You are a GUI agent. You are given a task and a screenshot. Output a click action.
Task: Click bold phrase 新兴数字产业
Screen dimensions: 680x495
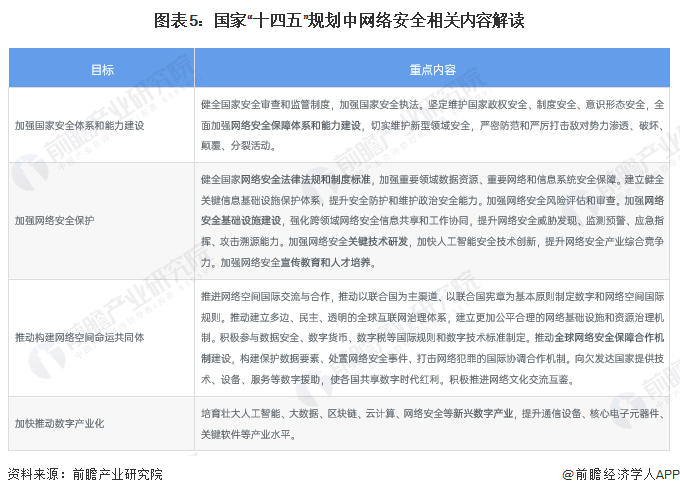pos(481,412)
